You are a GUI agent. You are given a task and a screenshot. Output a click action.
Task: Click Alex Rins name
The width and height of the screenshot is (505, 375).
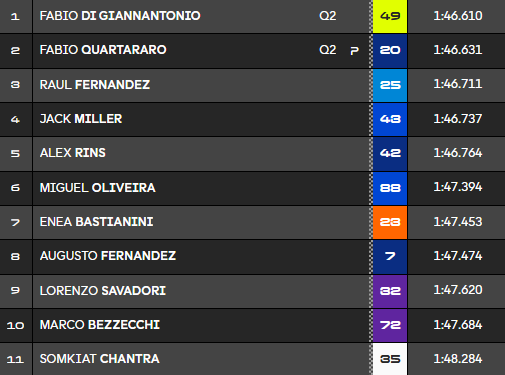coord(73,153)
